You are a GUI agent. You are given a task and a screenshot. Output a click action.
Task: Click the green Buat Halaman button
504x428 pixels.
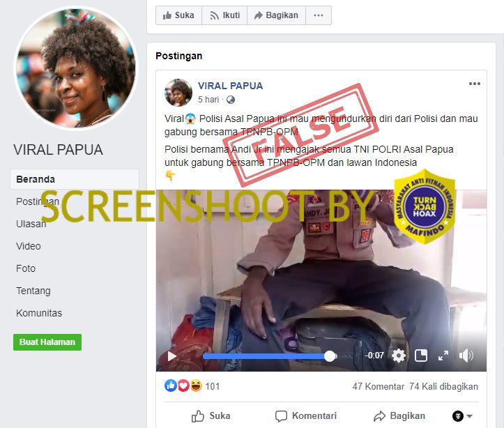(47, 342)
